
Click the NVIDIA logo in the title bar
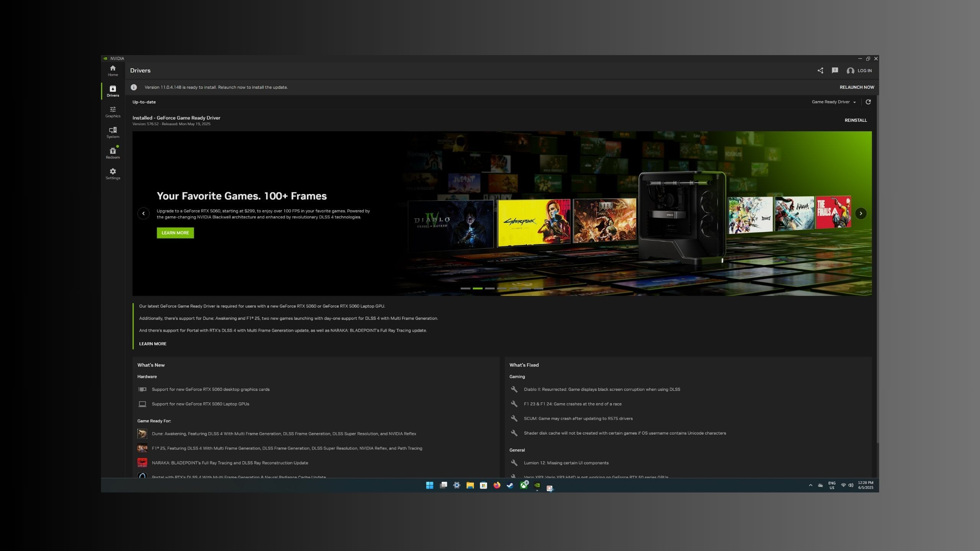105,59
